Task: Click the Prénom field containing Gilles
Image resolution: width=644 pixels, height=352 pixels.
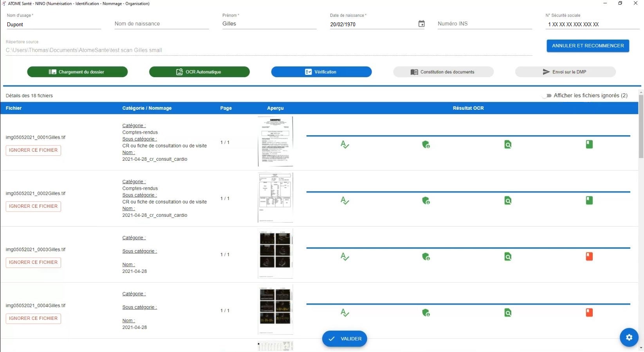Action: coord(269,24)
